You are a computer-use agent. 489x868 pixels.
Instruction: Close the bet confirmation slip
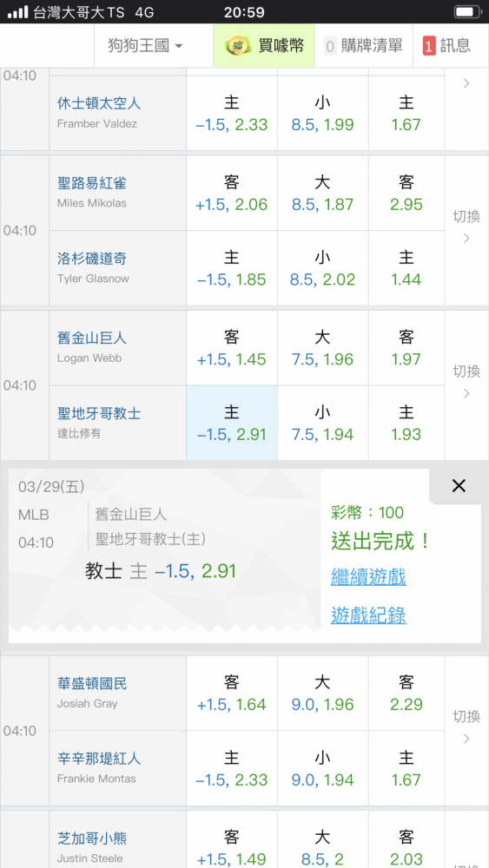(459, 486)
